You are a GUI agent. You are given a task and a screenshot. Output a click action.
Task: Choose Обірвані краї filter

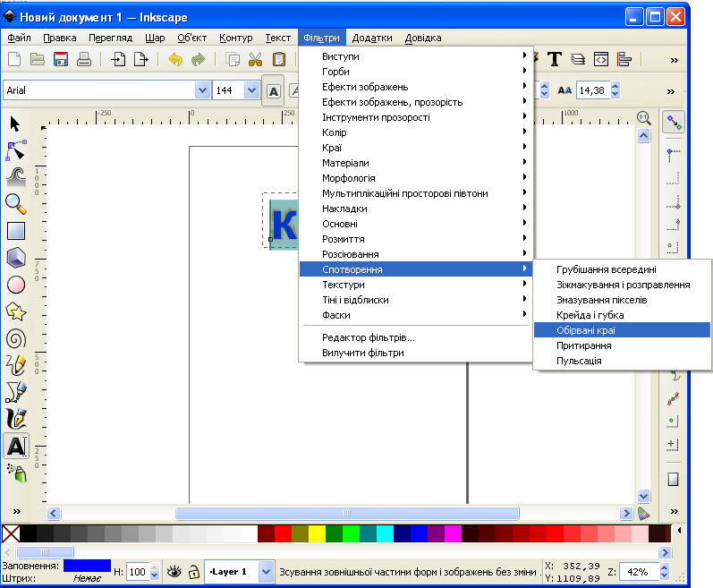(622, 330)
